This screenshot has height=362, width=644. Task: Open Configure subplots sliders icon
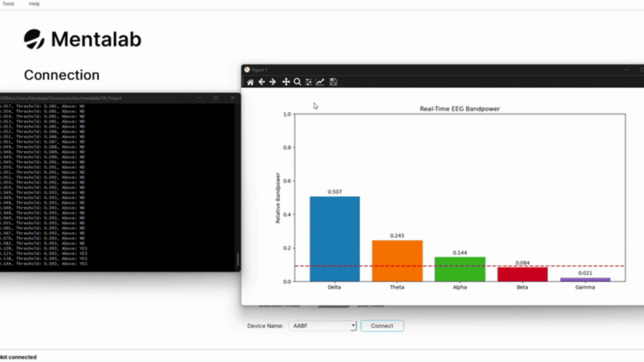(x=309, y=82)
